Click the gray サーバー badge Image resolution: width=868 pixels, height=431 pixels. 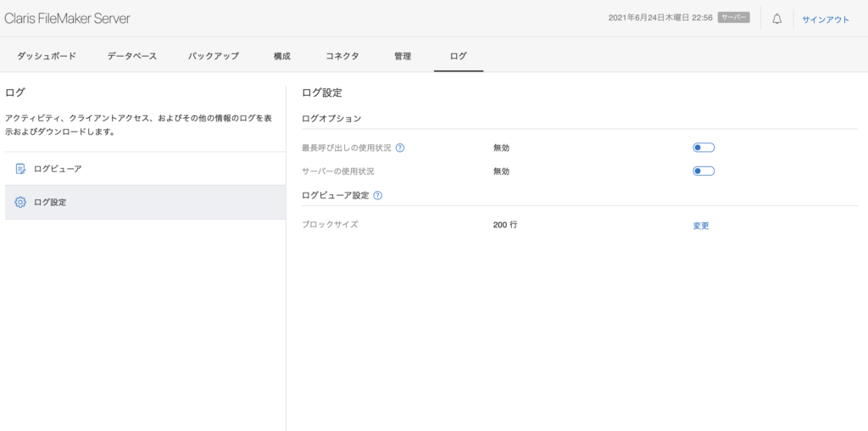pyautogui.click(x=733, y=18)
